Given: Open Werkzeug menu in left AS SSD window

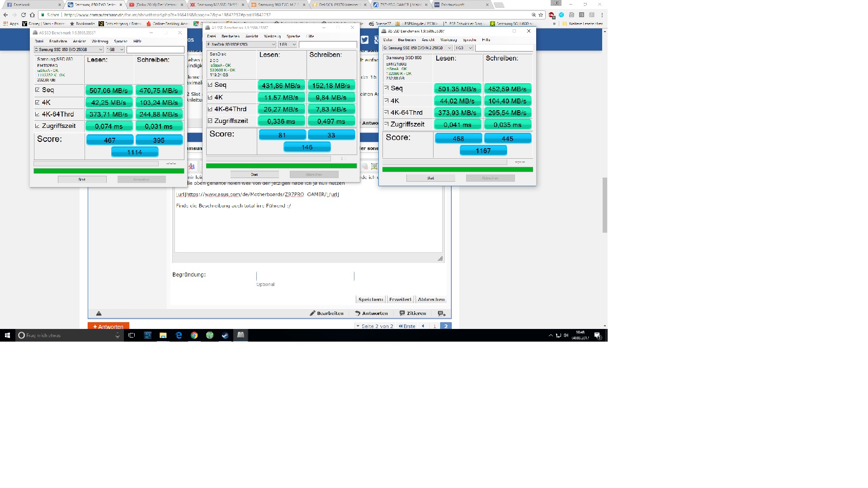Looking at the screenshot, I should (x=100, y=41).
